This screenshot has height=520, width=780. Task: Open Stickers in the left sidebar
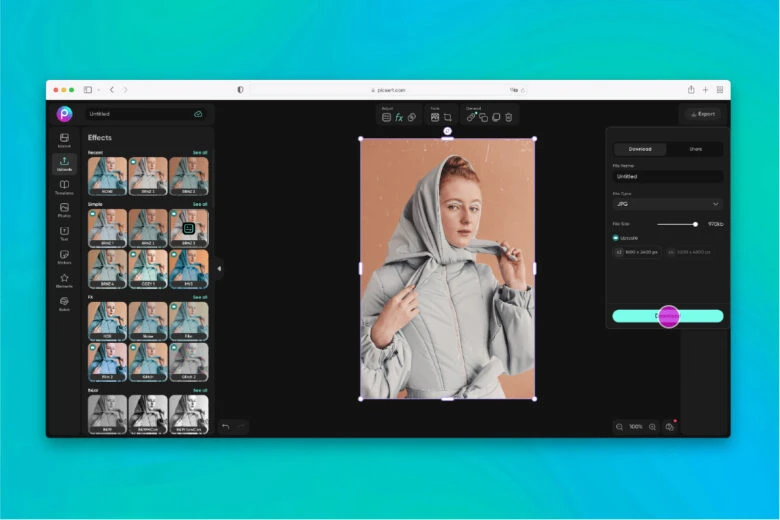(64, 256)
